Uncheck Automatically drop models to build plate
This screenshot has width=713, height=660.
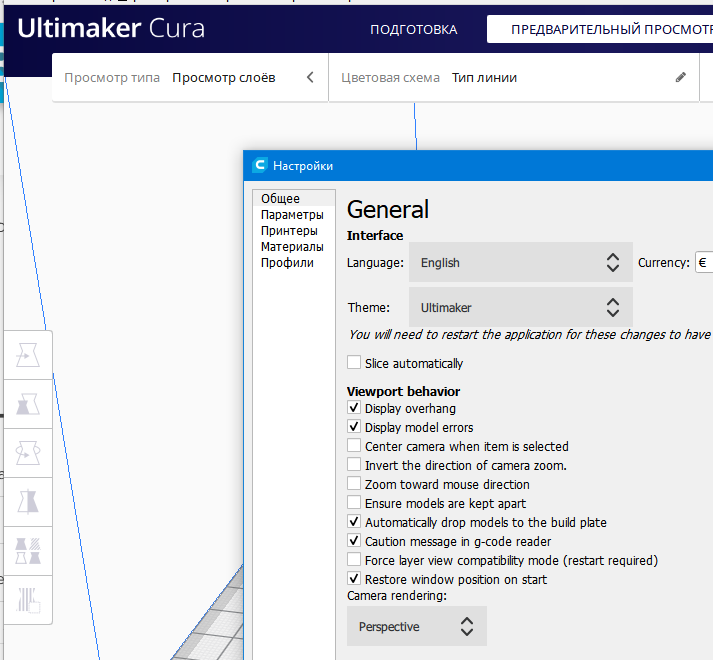pos(354,521)
